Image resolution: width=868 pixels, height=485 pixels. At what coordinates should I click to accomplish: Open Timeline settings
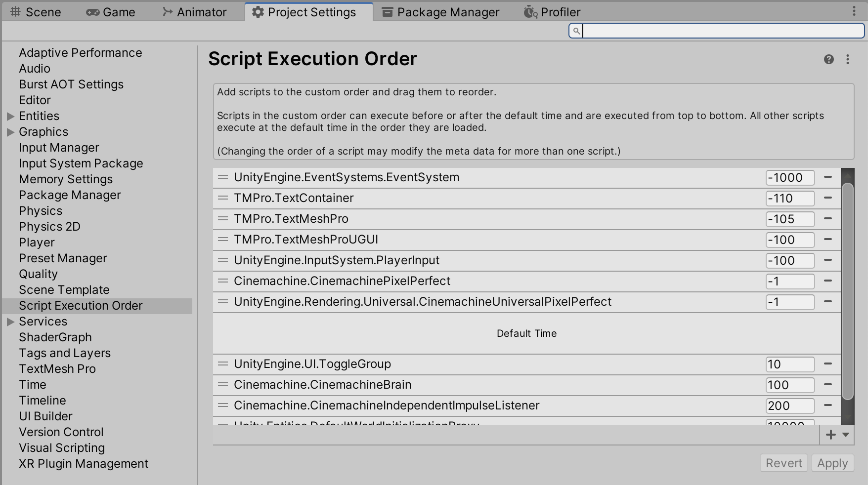[43, 401]
